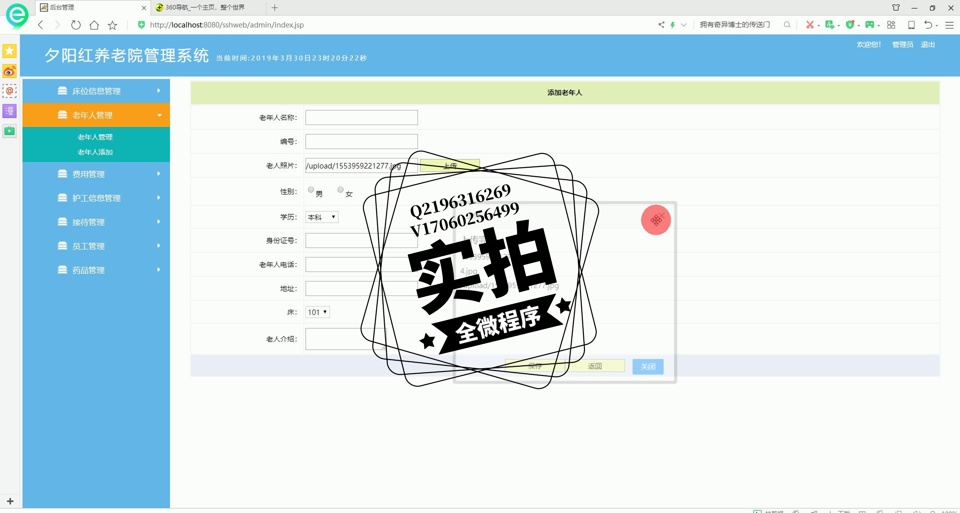Image resolution: width=960 pixels, height=513 pixels.
Task: Click the bookmark star in the toolbar
Action: [x=112, y=25]
